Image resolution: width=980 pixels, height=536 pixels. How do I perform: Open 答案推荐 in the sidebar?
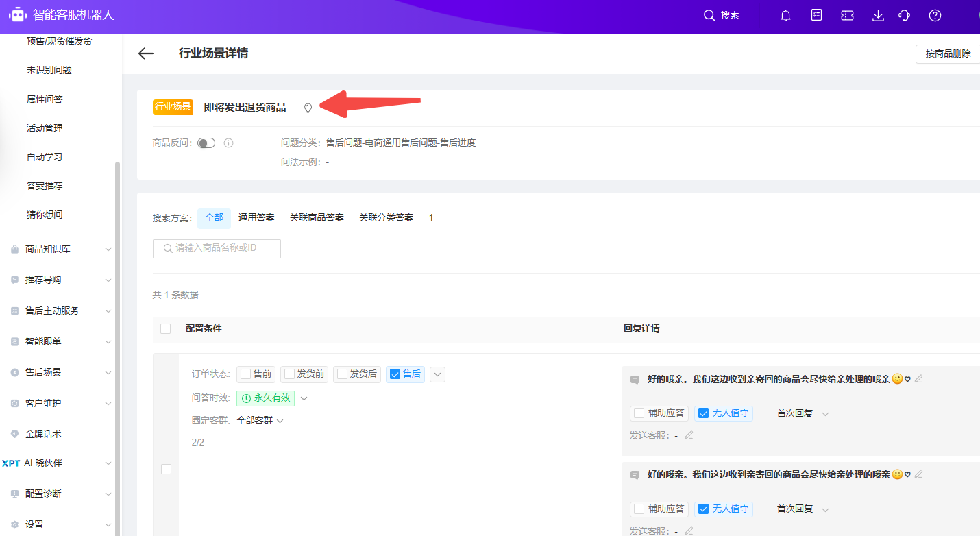click(45, 186)
